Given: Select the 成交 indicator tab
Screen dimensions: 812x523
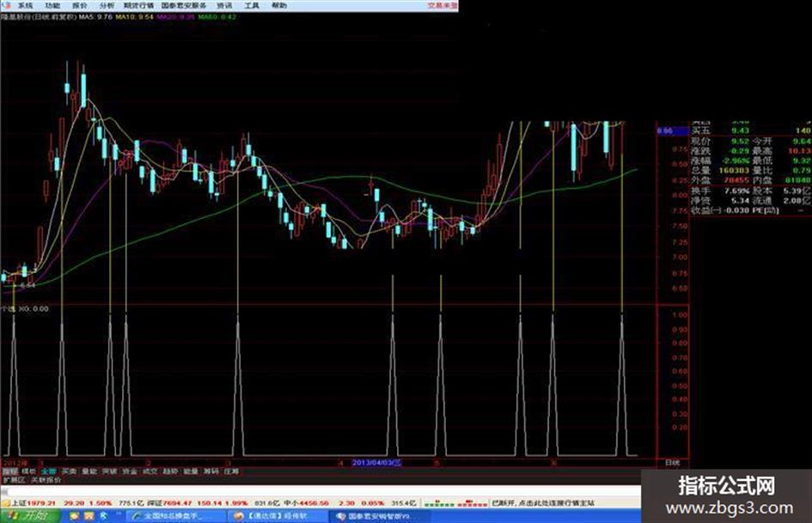Looking at the screenshot, I should tap(150, 471).
